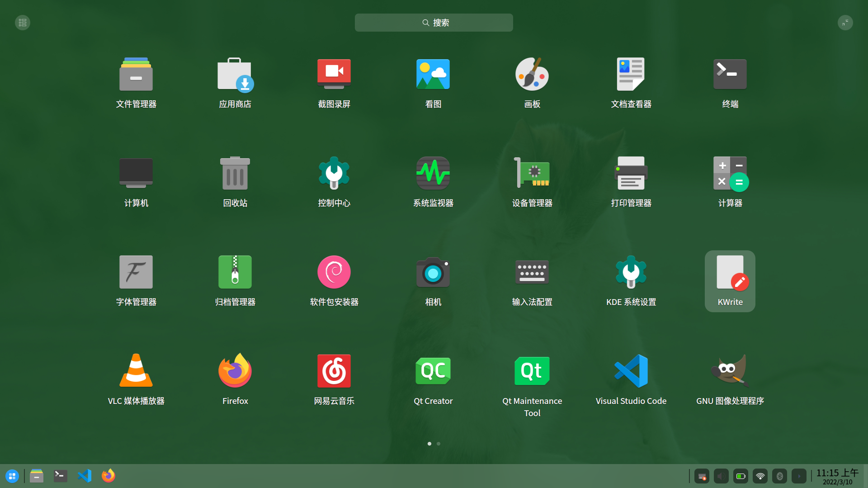Click the launcher button in the taskbar
Screen dimensions: 868x488
(12, 476)
